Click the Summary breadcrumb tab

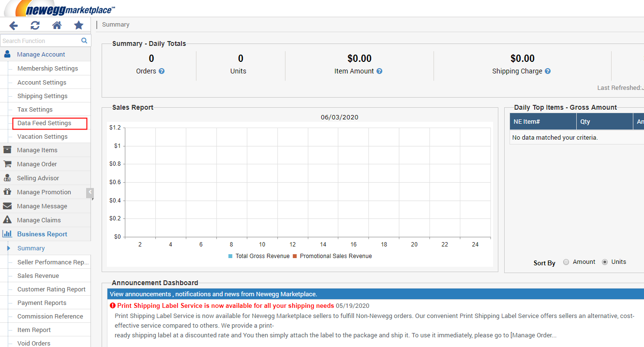[x=116, y=25]
